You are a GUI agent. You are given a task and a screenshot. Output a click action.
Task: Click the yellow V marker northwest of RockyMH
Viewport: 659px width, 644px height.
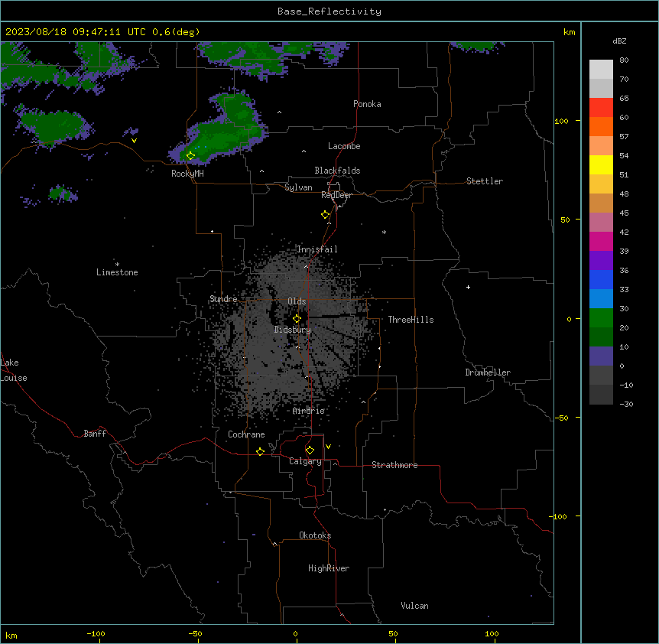[x=134, y=141]
